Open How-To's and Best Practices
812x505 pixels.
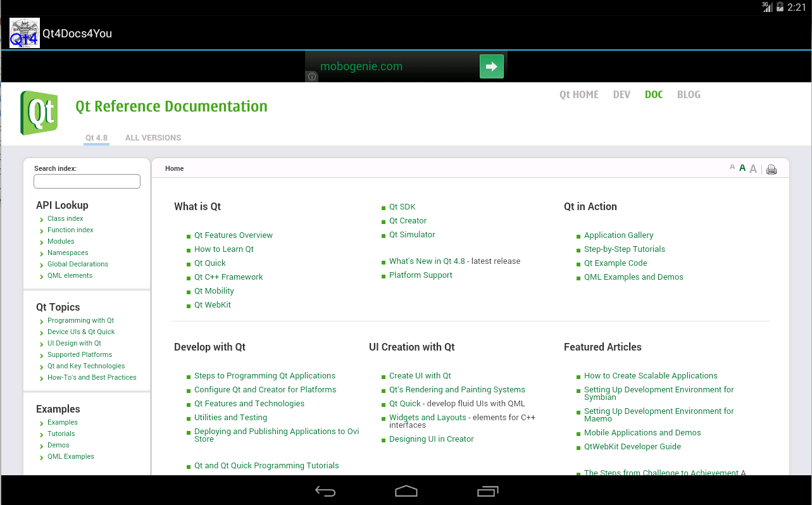pyautogui.click(x=92, y=377)
